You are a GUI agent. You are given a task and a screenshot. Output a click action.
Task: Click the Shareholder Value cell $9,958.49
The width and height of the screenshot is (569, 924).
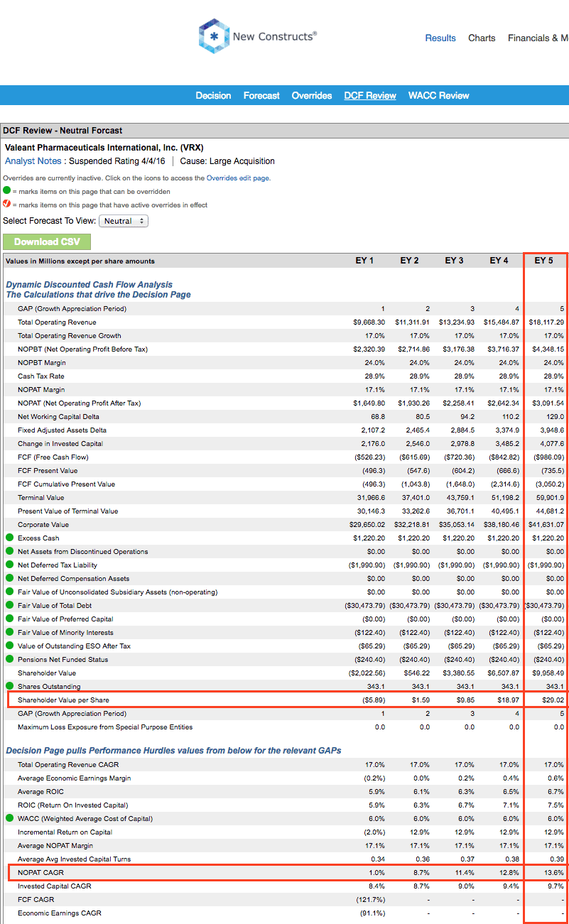[547, 673]
